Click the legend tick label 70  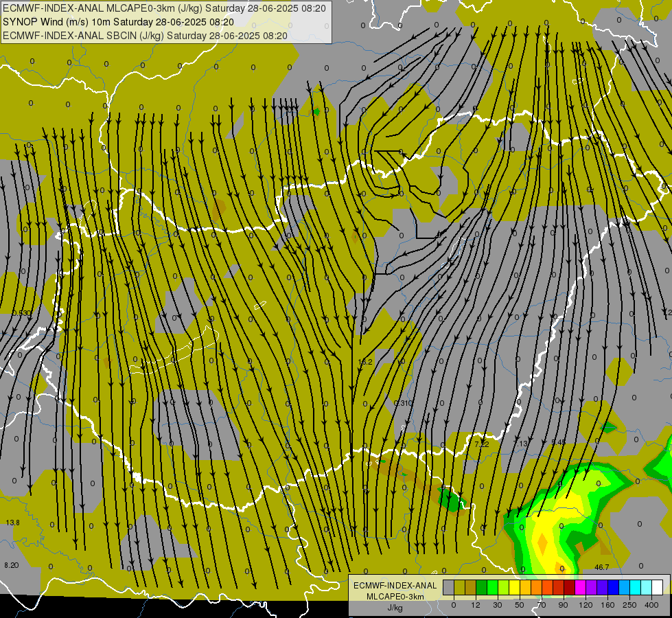point(542,605)
